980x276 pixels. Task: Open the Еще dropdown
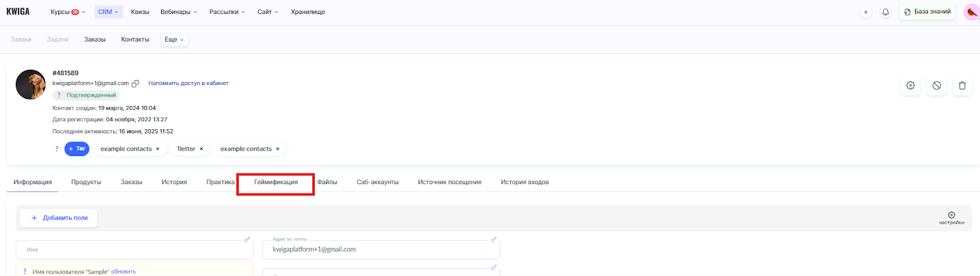click(174, 40)
